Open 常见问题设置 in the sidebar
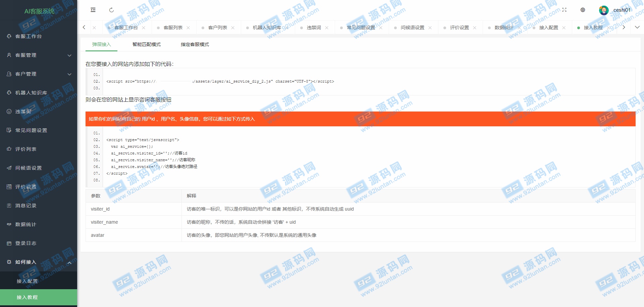 coord(39,130)
